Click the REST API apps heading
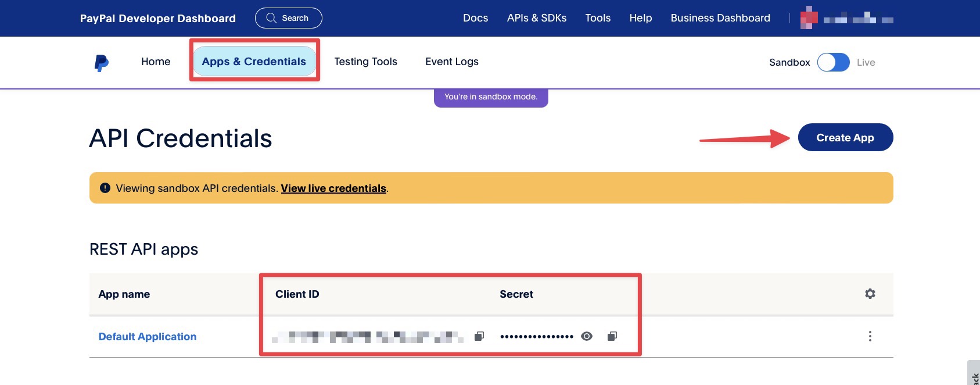The height and width of the screenshot is (385, 980). [143, 249]
